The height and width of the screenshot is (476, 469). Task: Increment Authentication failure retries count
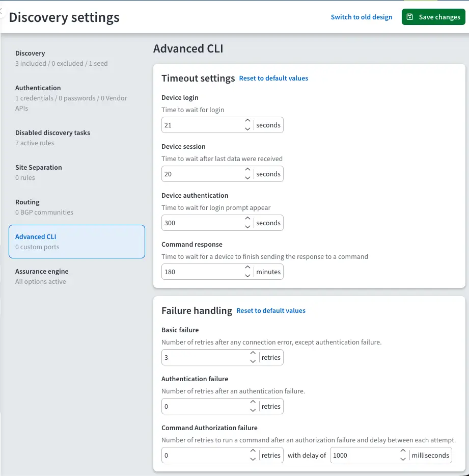(253, 403)
